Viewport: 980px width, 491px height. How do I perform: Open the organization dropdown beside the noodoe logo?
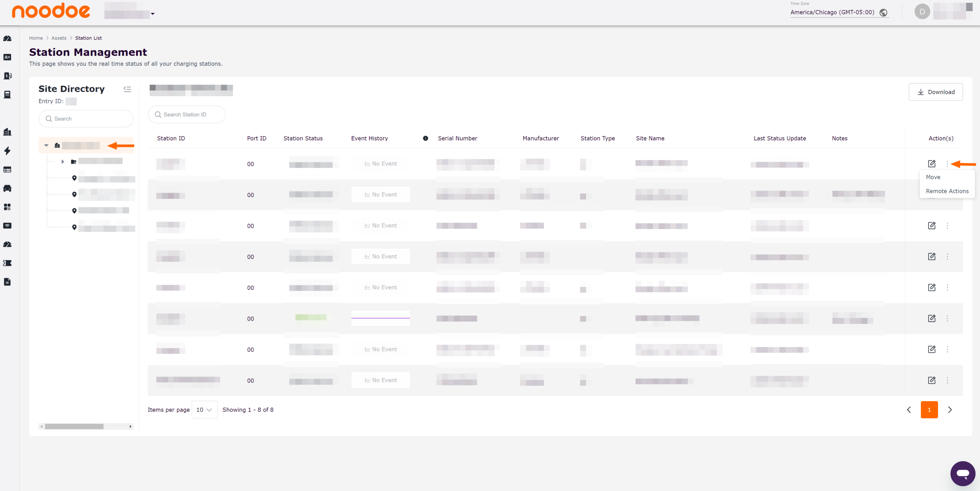point(152,14)
